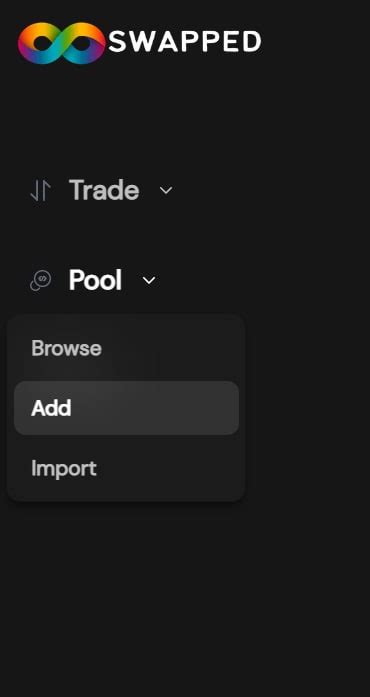This screenshot has width=370, height=697.
Task: Choose Browse in the Pool submenu
Action: pyautogui.click(x=127, y=348)
